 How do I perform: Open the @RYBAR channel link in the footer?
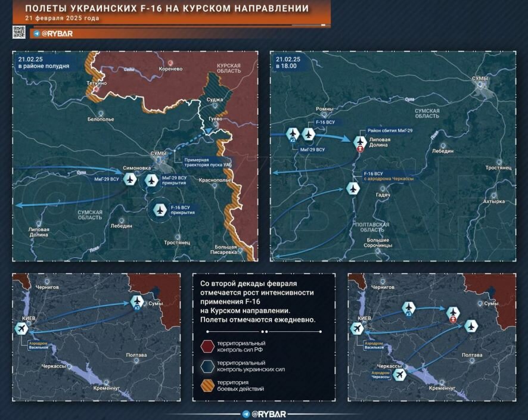point(269,414)
